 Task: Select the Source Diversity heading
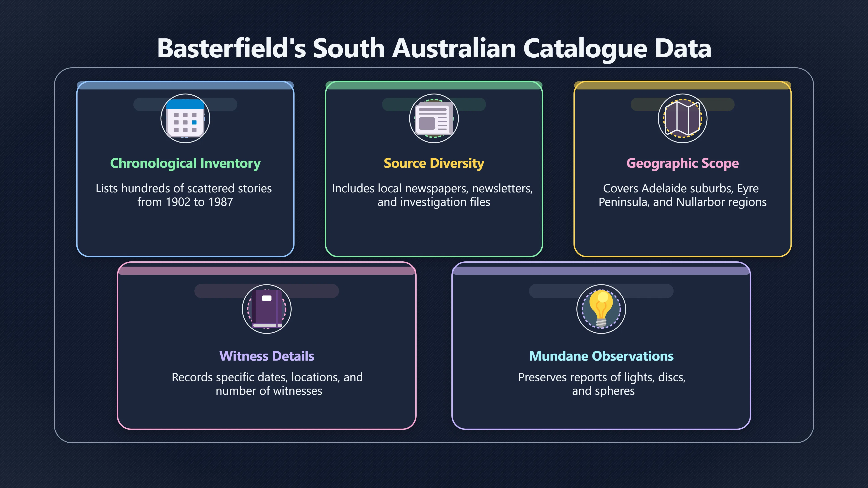click(434, 163)
